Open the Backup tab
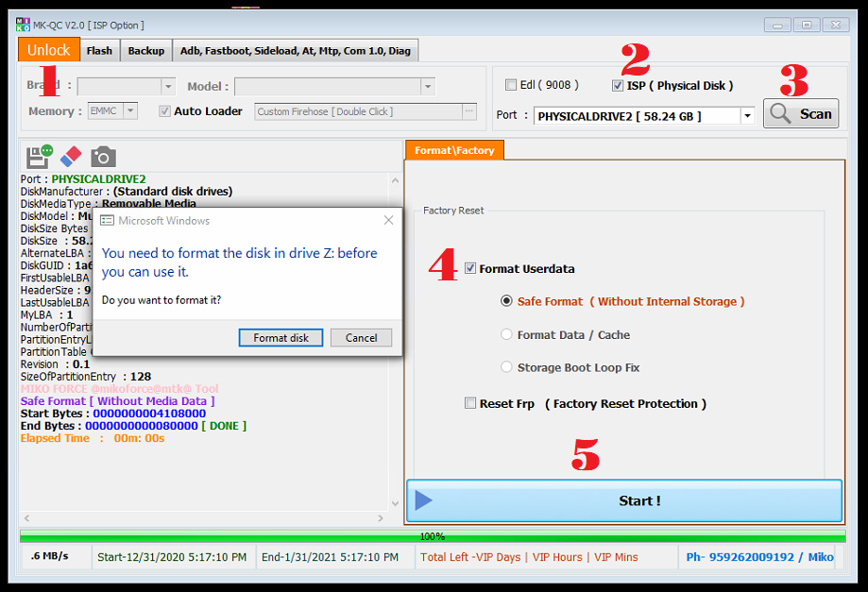 (x=146, y=51)
